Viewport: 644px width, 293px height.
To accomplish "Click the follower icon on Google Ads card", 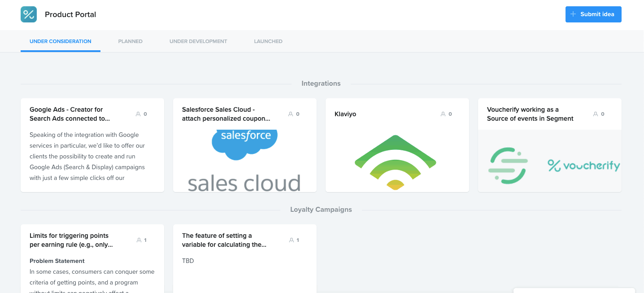I will coord(138,114).
